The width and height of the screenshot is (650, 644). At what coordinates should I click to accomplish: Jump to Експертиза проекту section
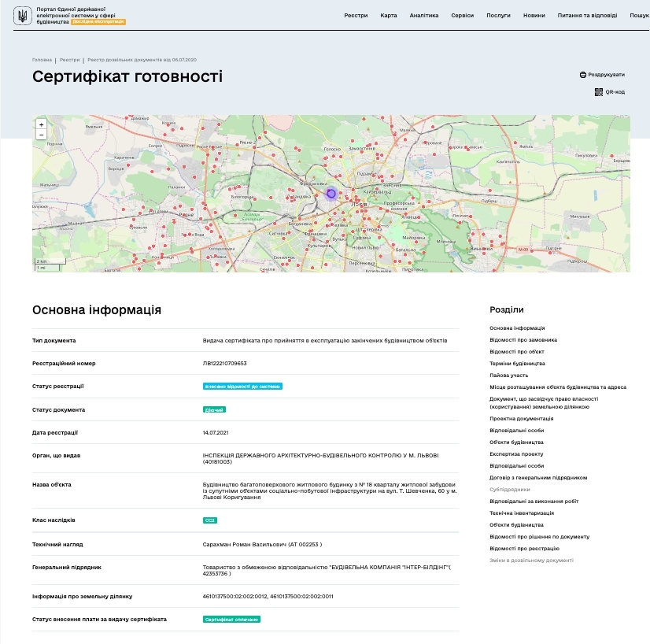click(x=516, y=454)
